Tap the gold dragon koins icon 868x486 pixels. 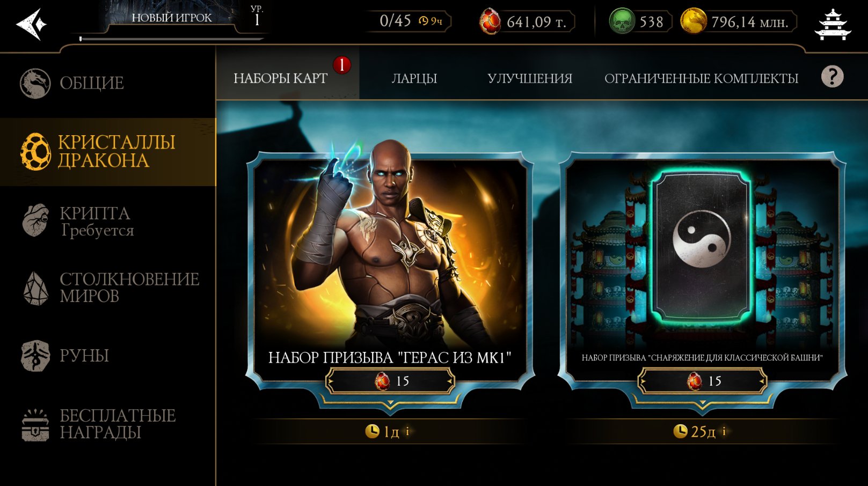pyautogui.click(x=693, y=22)
